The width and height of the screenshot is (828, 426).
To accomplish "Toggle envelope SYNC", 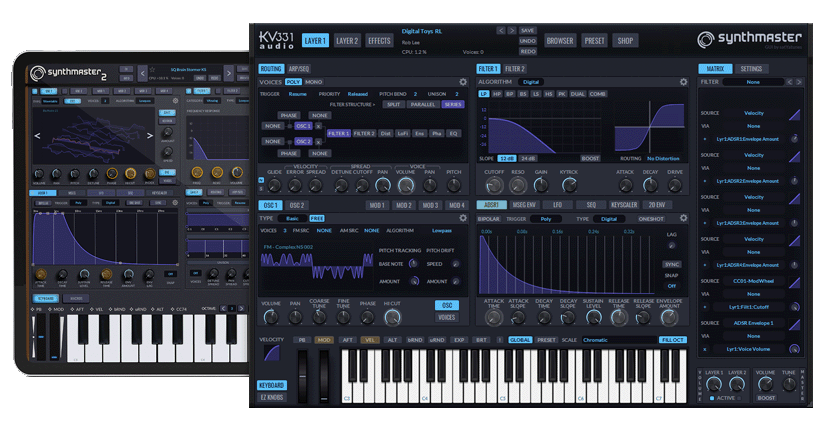I will click(672, 264).
